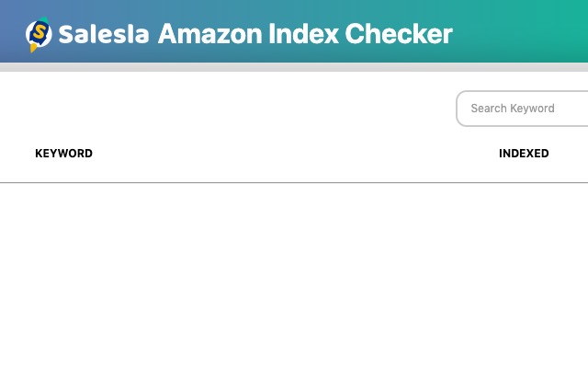Click the blank space between KEYWORD and INDEXED

(294, 154)
